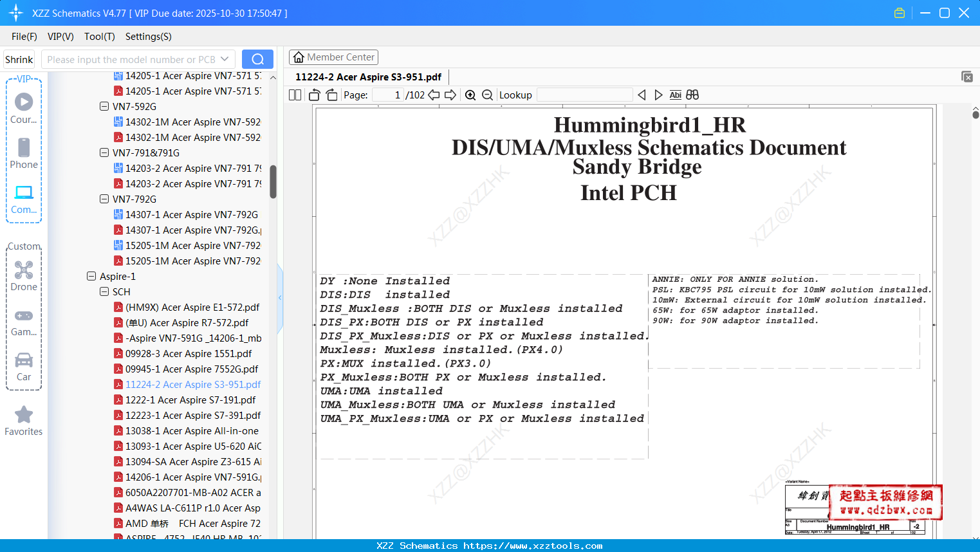Open the File(F) menu

pyautogui.click(x=24, y=37)
